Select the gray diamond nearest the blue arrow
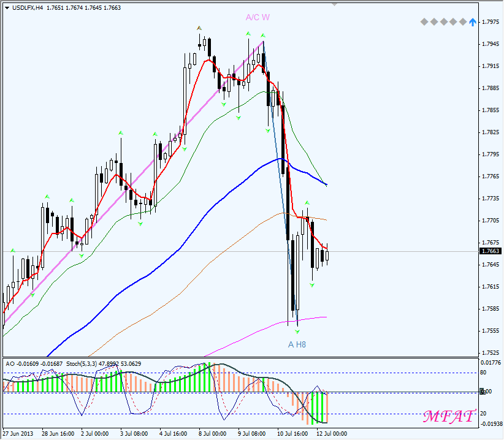This screenshot has width=504, height=440. (x=463, y=22)
